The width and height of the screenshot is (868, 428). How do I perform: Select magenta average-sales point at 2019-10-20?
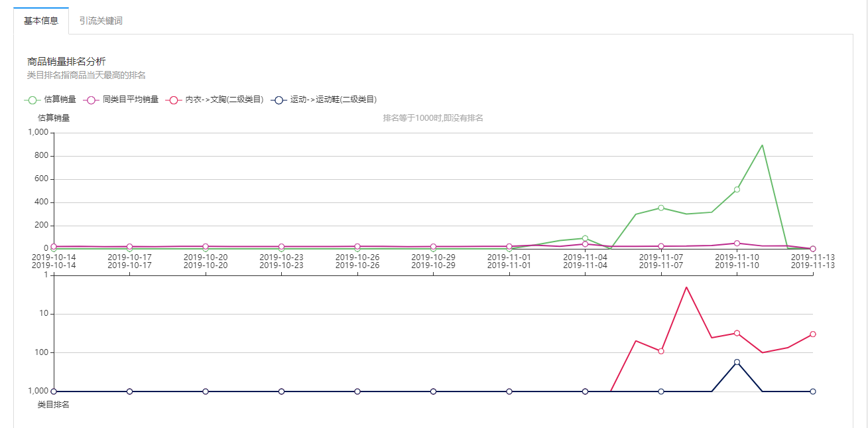pyautogui.click(x=206, y=247)
